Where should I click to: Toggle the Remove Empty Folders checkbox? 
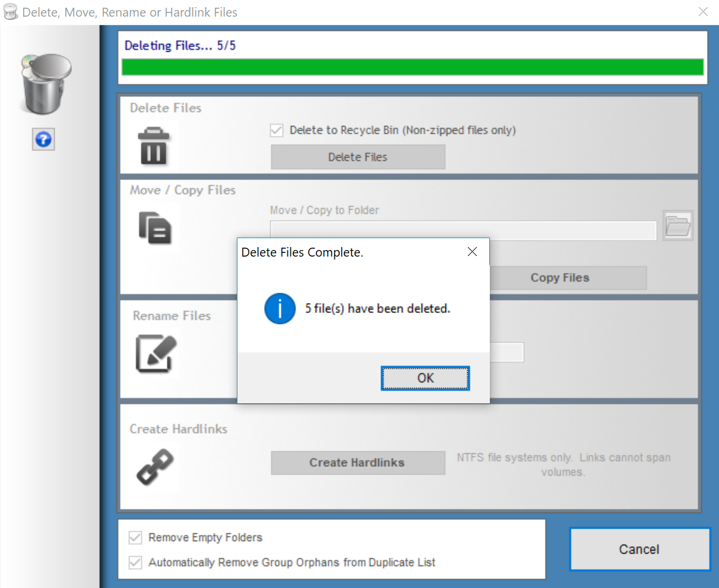pos(135,538)
